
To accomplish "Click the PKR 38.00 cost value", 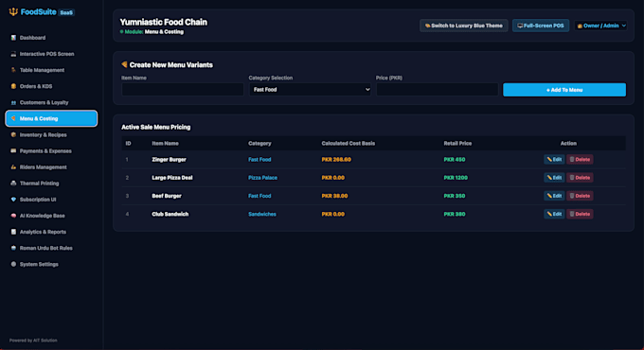I will [334, 196].
